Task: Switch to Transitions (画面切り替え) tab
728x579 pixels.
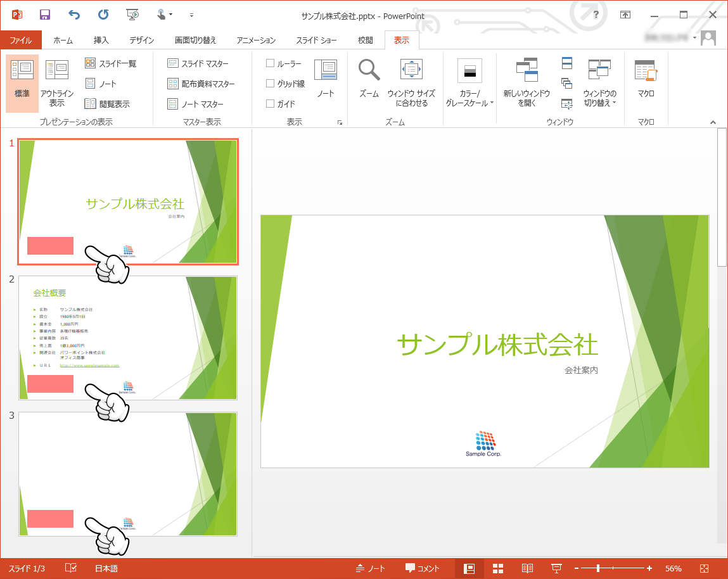Action: [x=195, y=41]
